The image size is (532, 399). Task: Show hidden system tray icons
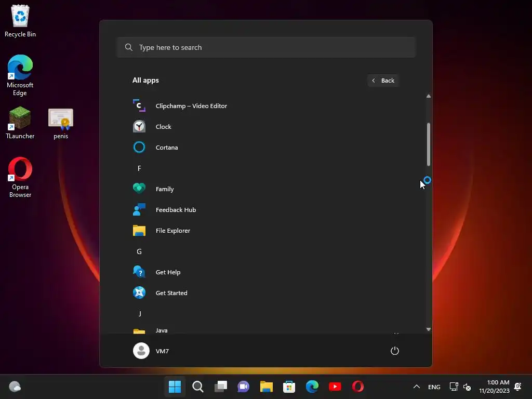tap(417, 387)
